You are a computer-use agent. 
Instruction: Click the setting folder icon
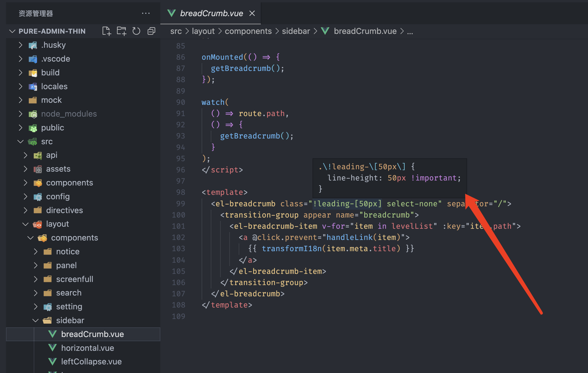pyautogui.click(x=48, y=307)
